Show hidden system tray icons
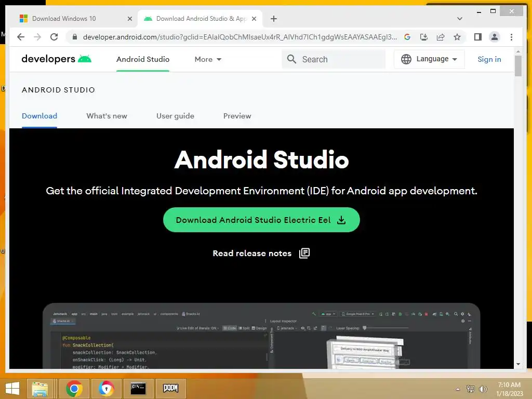Image resolution: width=532 pixels, height=399 pixels. pos(458,389)
